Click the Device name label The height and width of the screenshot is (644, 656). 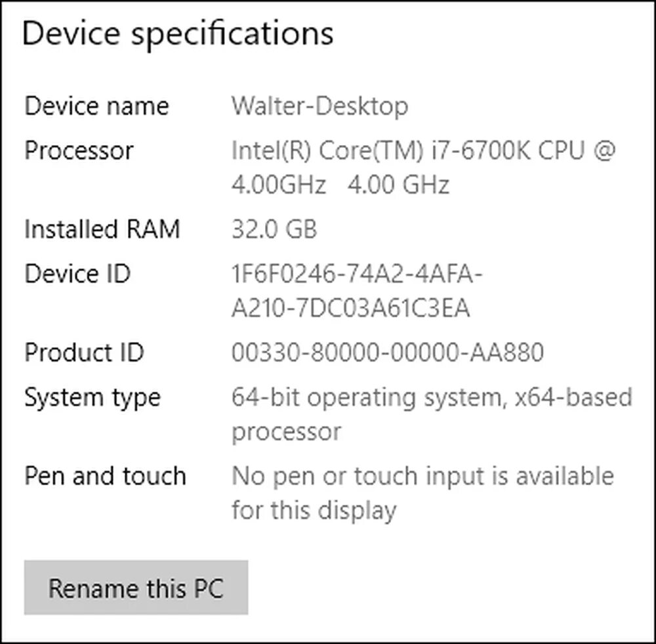pos(96,106)
